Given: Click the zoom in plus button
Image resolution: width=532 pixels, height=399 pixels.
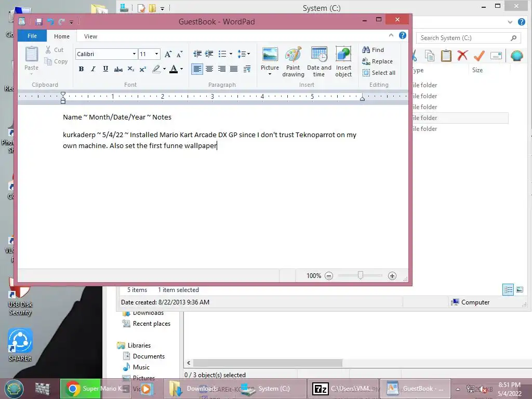Looking at the screenshot, I should [x=392, y=276].
